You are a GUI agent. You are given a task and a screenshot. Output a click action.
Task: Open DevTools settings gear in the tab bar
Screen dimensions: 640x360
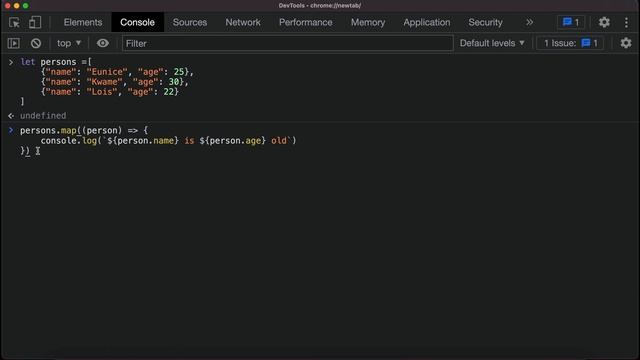(604, 22)
